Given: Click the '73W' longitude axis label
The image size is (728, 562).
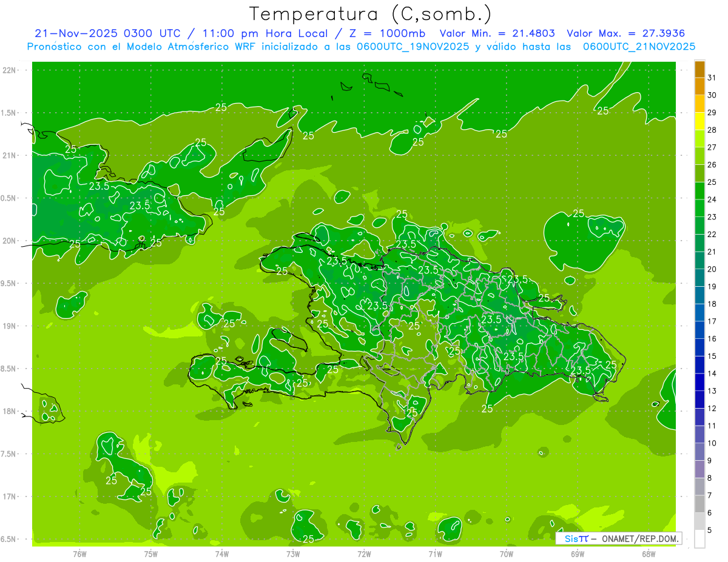Looking at the screenshot, I should coord(293,554).
